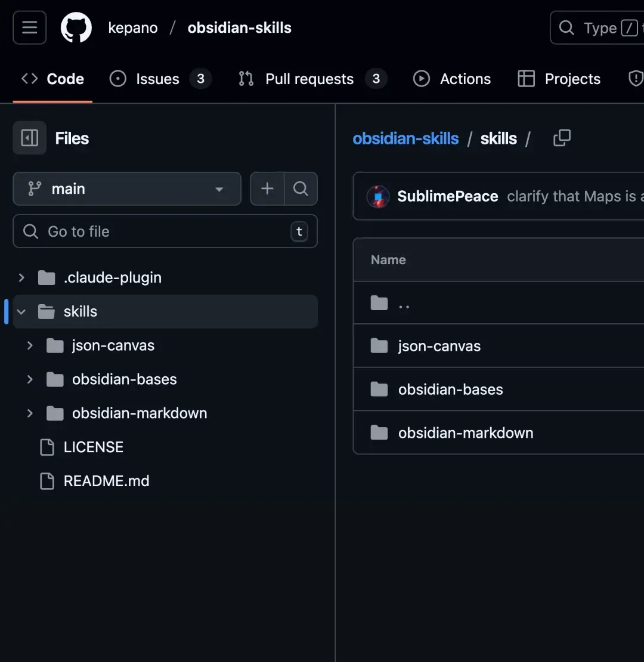The width and height of the screenshot is (644, 662).
Task: Copy the skills directory path
Action: (561, 138)
